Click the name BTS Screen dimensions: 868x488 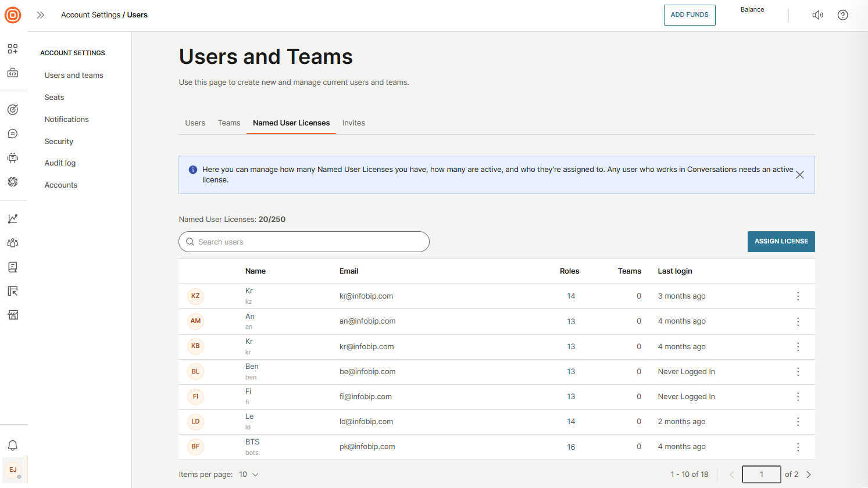click(252, 442)
